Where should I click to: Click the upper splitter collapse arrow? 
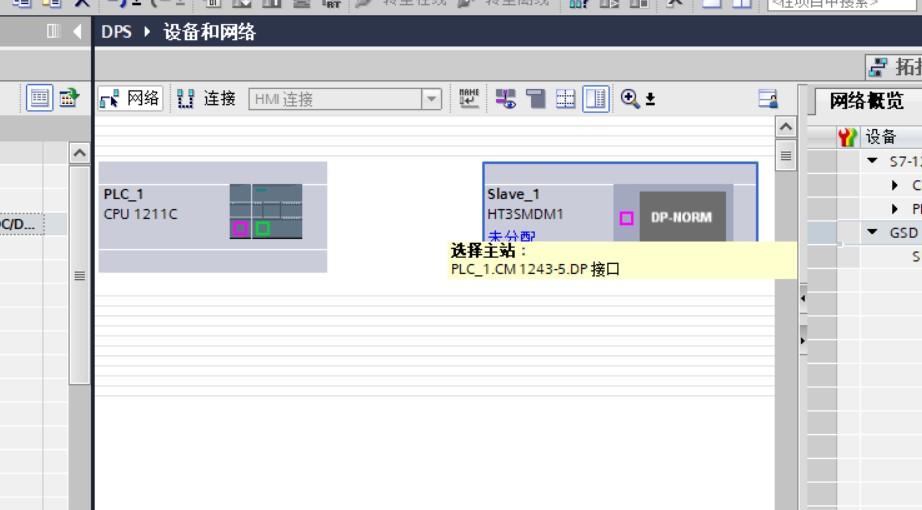[803, 299]
